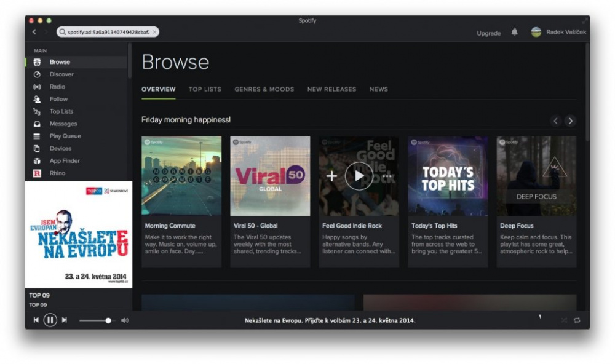This screenshot has width=615, height=364.
Task: Add Feel Good Indie Rock to library
Action: point(331,176)
